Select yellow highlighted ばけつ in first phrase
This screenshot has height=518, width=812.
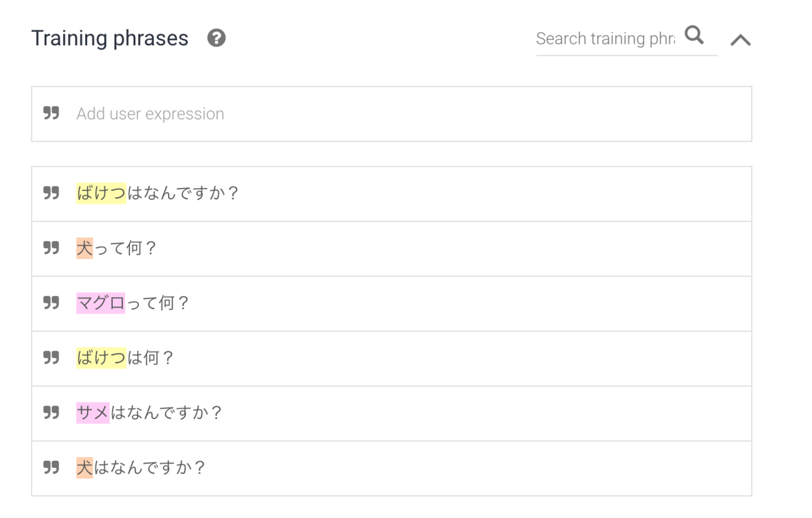[x=101, y=193]
